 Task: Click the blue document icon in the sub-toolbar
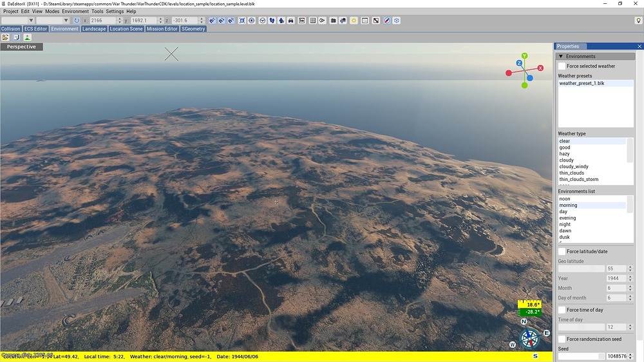(17, 37)
